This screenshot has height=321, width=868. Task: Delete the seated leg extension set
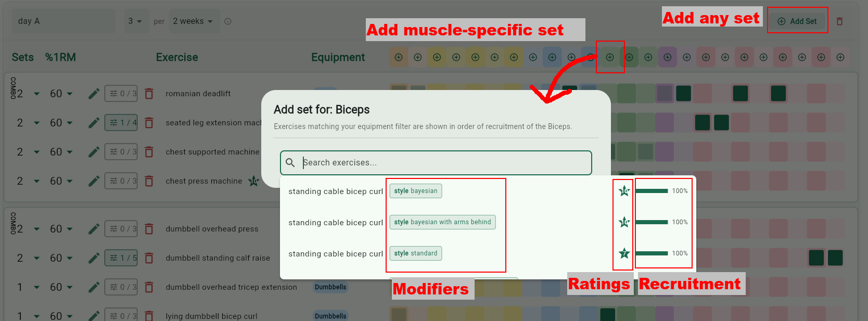pos(149,123)
